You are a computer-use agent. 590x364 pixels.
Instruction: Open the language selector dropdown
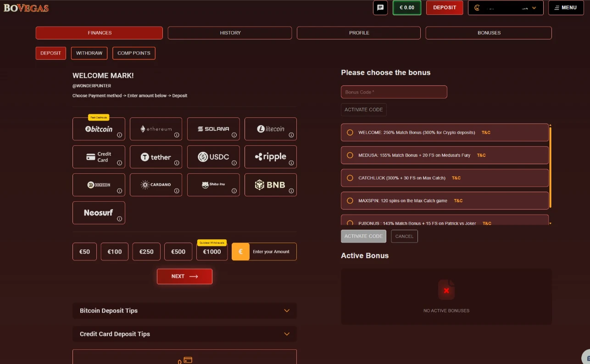[x=505, y=7]
